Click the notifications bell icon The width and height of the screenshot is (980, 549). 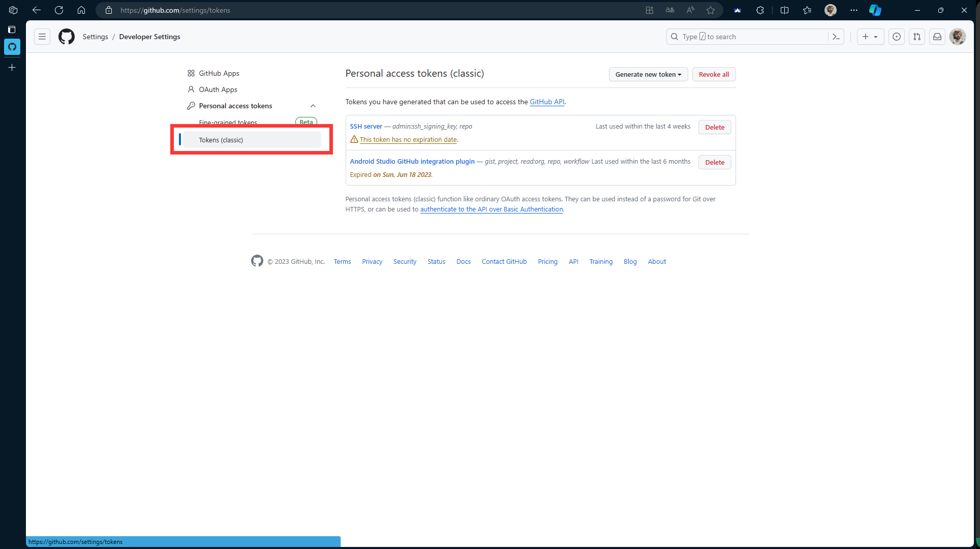click(x=937, y=36)
